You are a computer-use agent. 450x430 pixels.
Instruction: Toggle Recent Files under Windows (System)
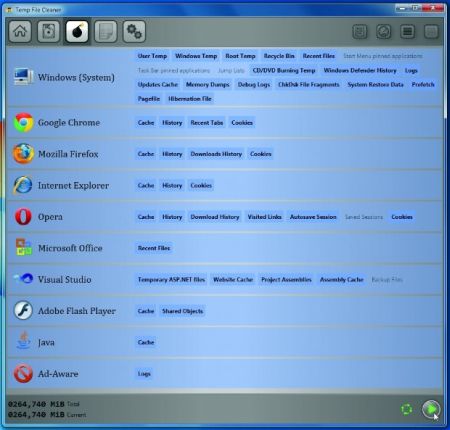pyautogui.click(x=319, y=56)
